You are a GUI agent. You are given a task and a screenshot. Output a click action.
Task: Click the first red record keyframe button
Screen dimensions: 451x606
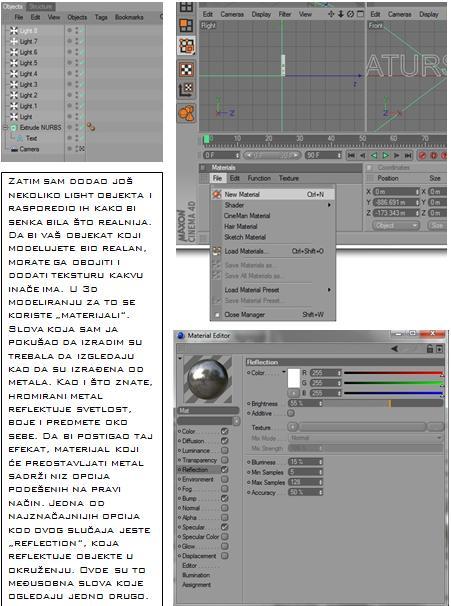422,155
